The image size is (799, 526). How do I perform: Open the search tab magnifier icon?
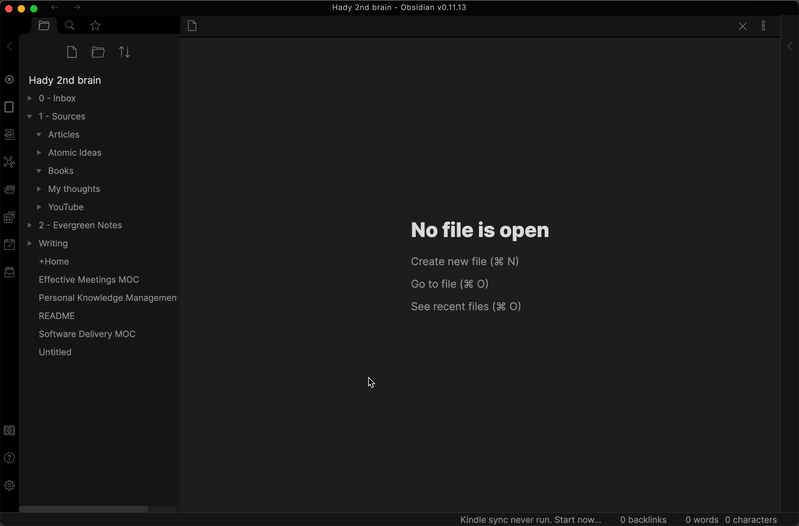pyautogui.click(x=70, y=25)
